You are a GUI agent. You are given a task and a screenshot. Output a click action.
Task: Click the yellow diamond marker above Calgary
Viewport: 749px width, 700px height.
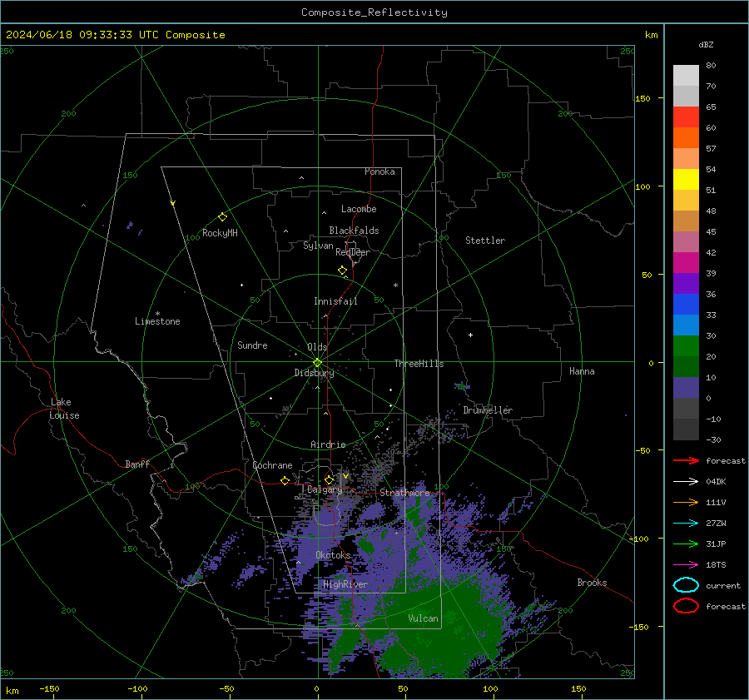329,479
